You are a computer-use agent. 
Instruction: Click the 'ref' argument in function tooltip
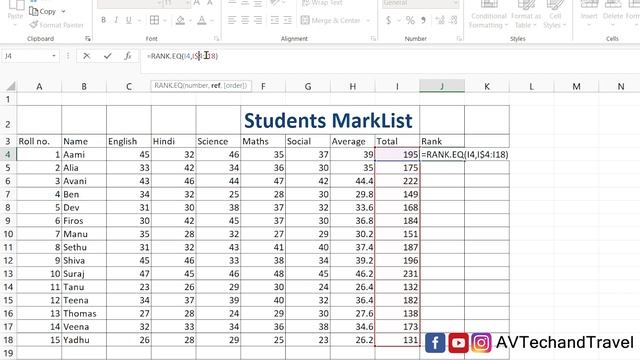coord(216,86)
